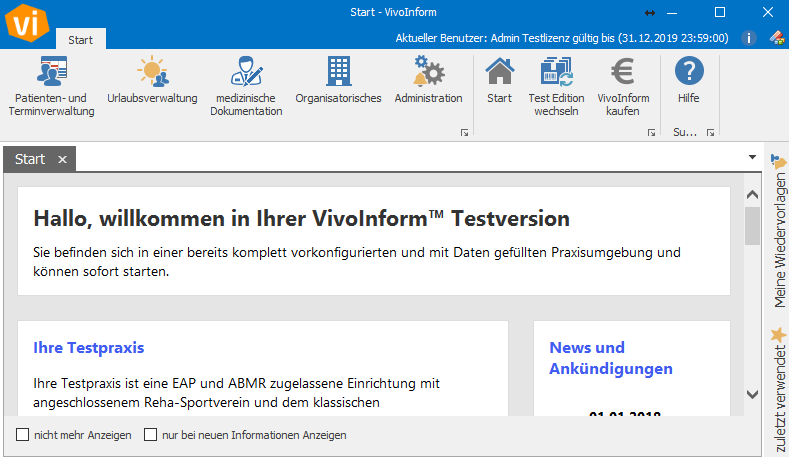Click the 'Aktueller Benutzer: Admin' license text
The width and height of the screenshot is (789, 457).
[x=562, y=38]
